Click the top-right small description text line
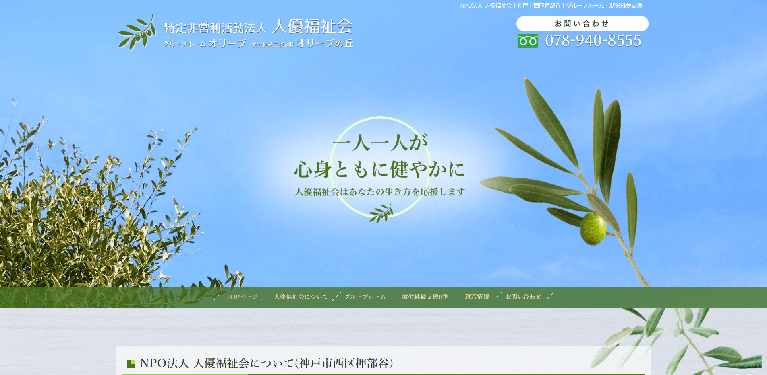767x375 pixels. [550, 6]
